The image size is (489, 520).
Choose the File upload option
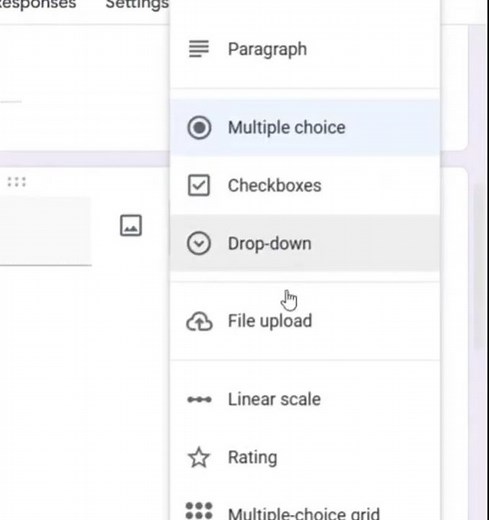click(x=305, y=321)
